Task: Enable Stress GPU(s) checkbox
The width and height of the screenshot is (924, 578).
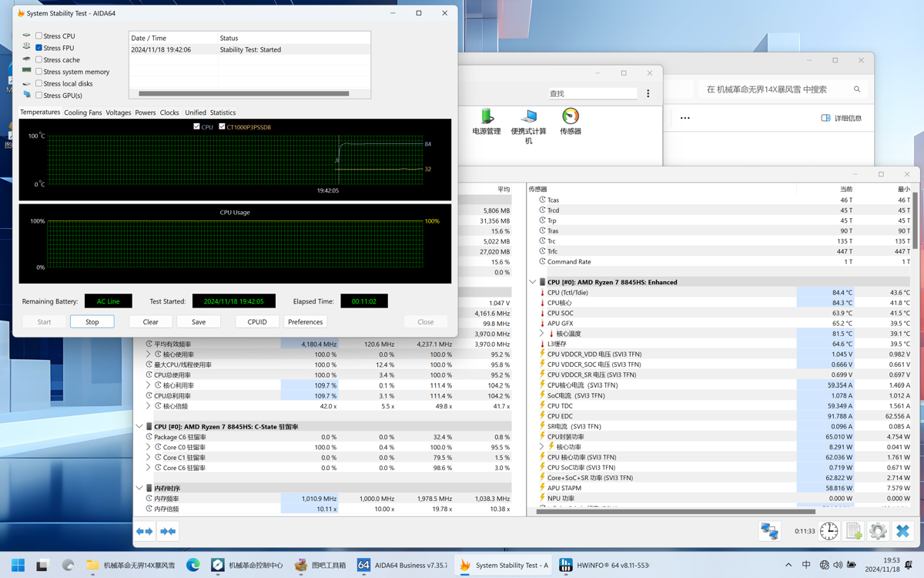Action: point(38,96)
